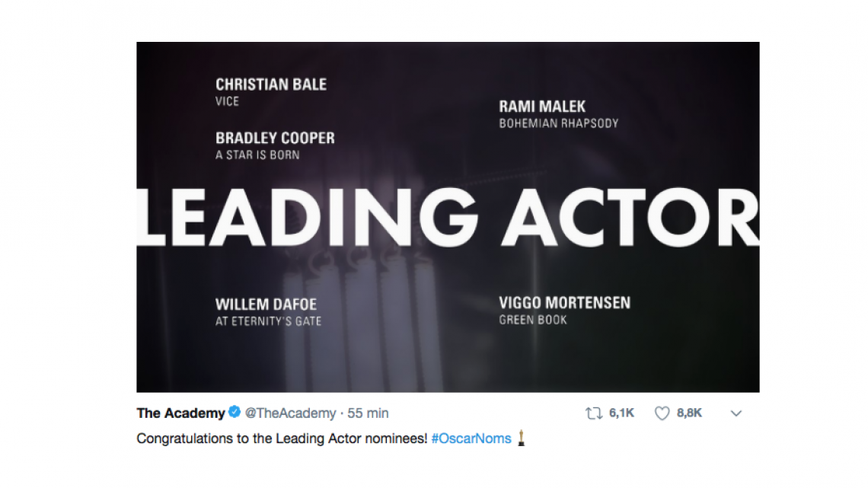Click RAMI MALEK in the image

pyautogui.click(x=541, y=107)
